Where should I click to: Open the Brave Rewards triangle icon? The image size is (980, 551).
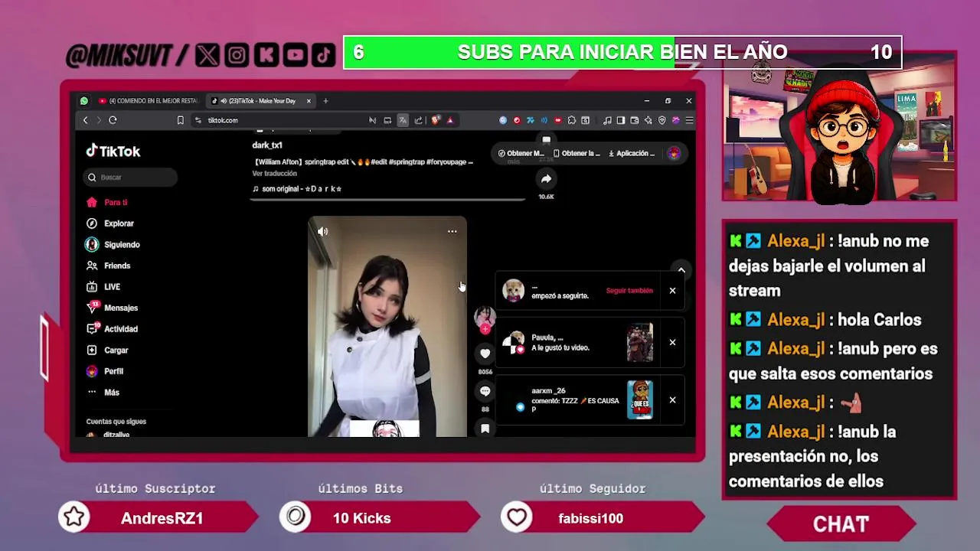[450, 120]
